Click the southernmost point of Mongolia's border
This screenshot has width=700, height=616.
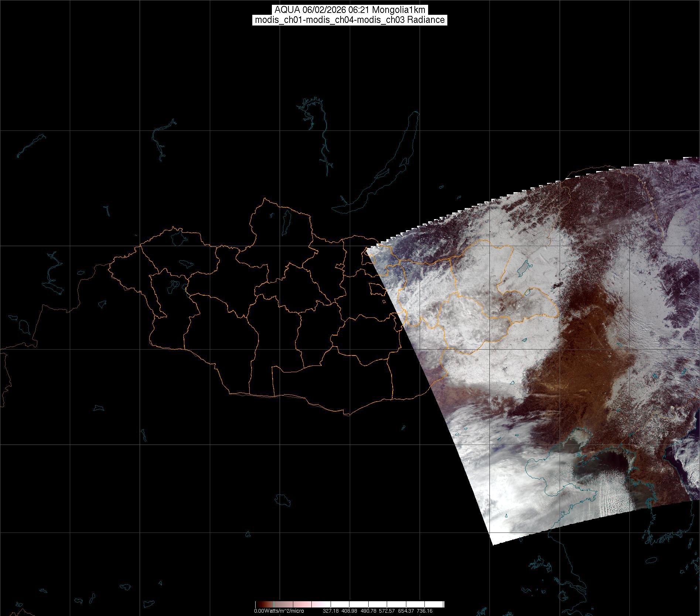[x=347, y=415]
